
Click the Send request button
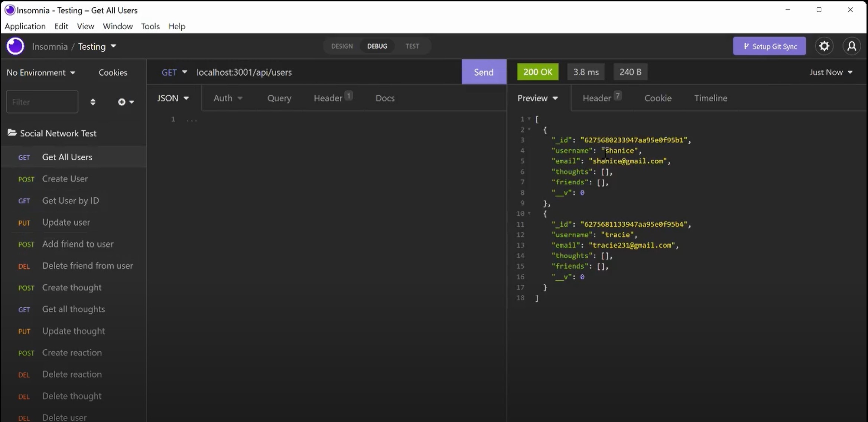pos(483,71)
